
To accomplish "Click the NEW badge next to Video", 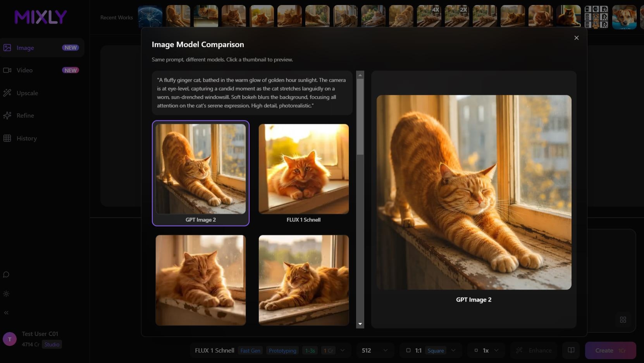I will coord(71,70).
